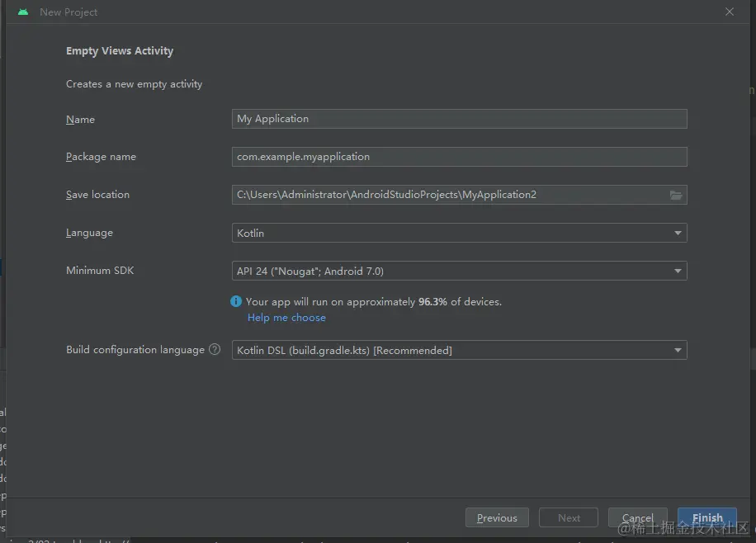Finish creating the project

(x=706, y=518)
